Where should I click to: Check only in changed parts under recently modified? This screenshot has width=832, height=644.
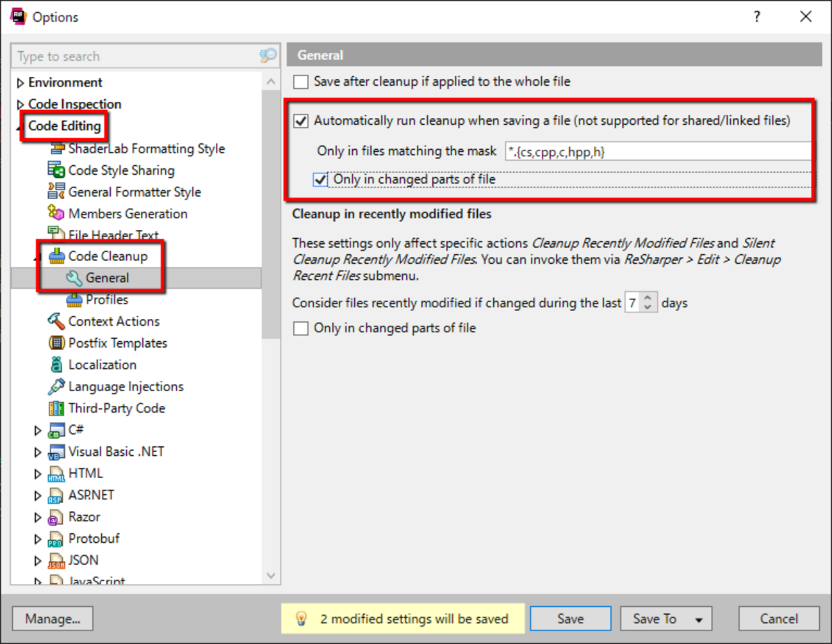pyautogui.click(x=300, y=328)
